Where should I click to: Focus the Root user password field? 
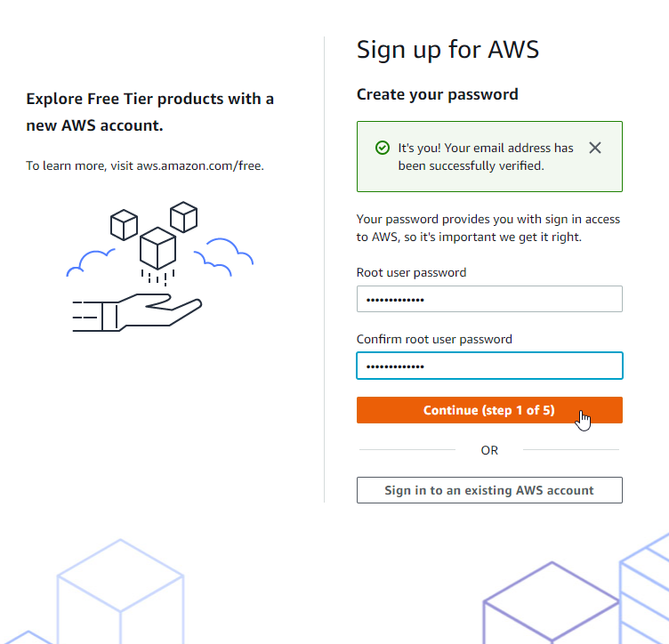click(489, 299)
